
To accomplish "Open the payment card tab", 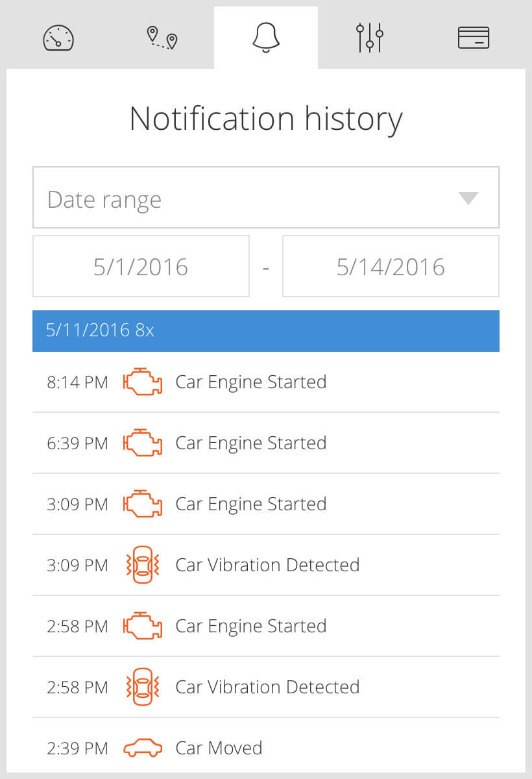I will (474, 38).
